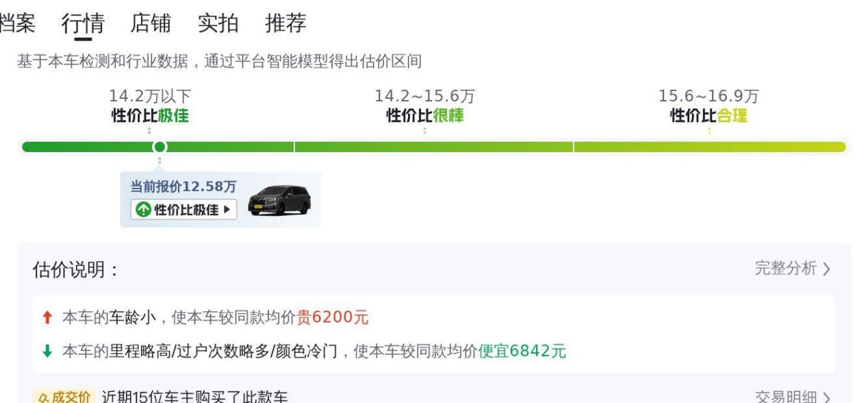
Task: Switch to the 店铺 tab
Action: point(151,23)
